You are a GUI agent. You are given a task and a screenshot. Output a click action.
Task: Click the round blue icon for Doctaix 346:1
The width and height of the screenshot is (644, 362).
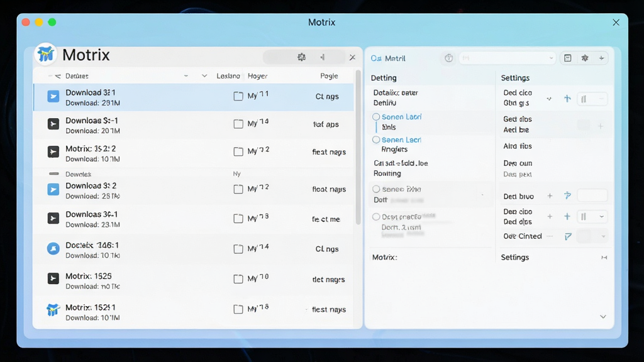tap(53, 248)
